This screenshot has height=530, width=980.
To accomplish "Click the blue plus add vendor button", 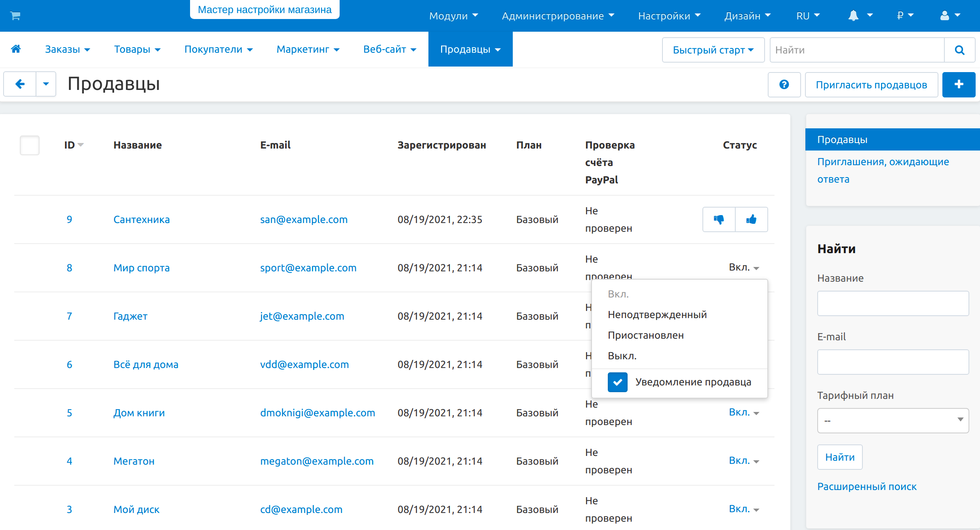I will point(959,84).
